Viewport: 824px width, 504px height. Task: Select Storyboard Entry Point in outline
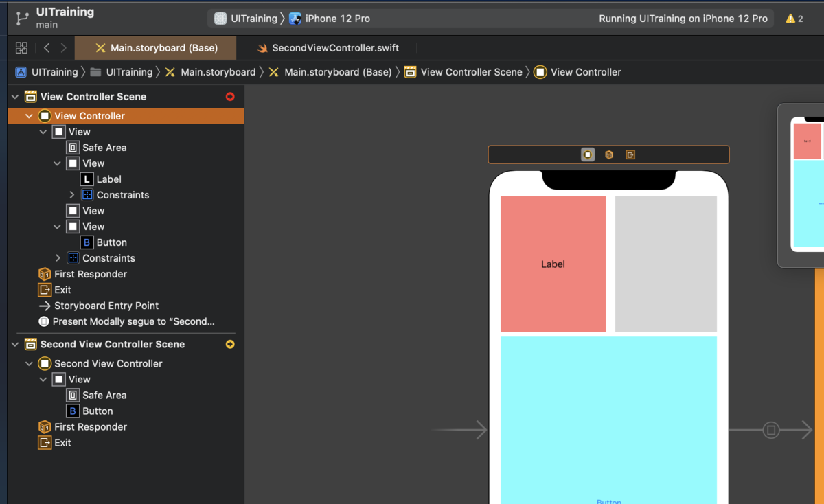tap(126, 306)
